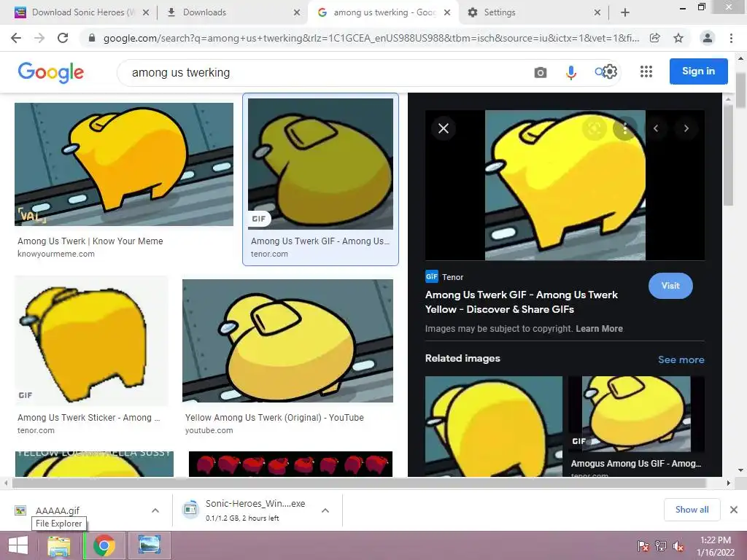
Task: Open the share page icon in address bar
Action: click(655, 38)
